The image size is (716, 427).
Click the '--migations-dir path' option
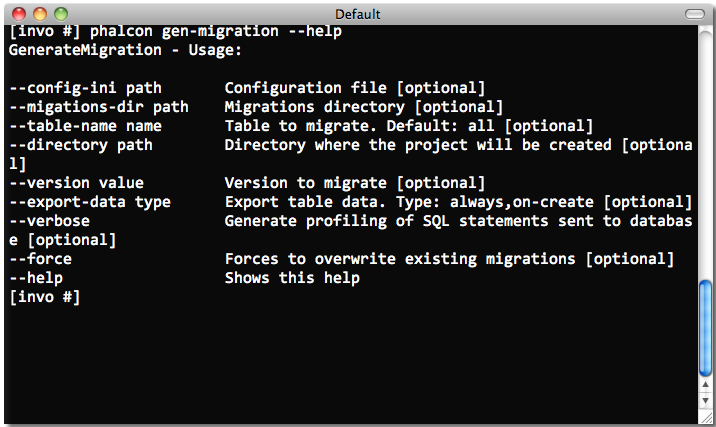point(99,107)
